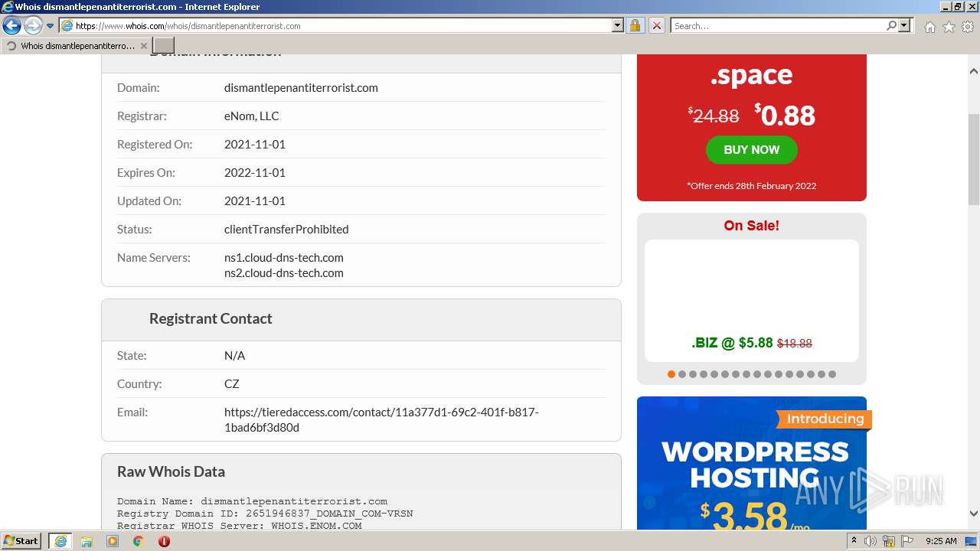Image resolution: width=980 pixels, height=551 pixels.
Task: Click the Action Center flag icon
Action: (x=906, y=541)
